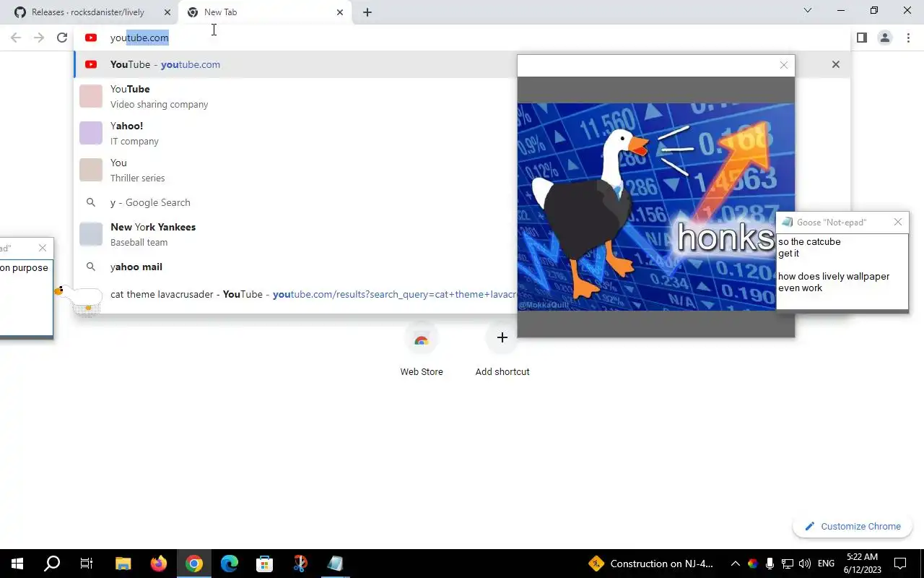Close the left partially hidden note window
The height and width of the screenshot is (578, 924).
pyautogui.click(x=43, y=248)
